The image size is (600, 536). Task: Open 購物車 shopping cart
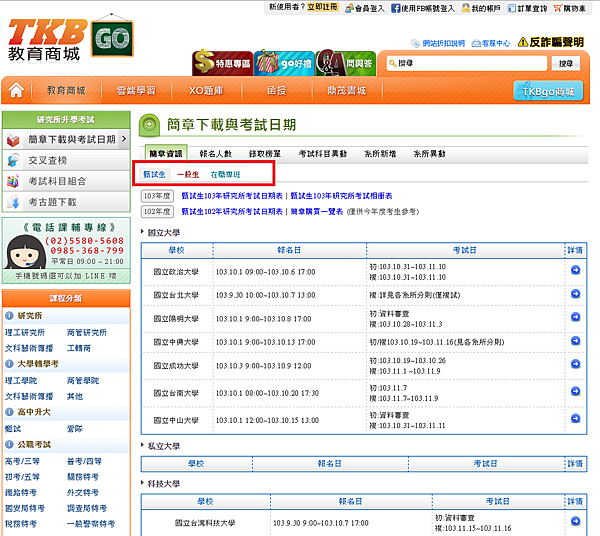(570, 8)
